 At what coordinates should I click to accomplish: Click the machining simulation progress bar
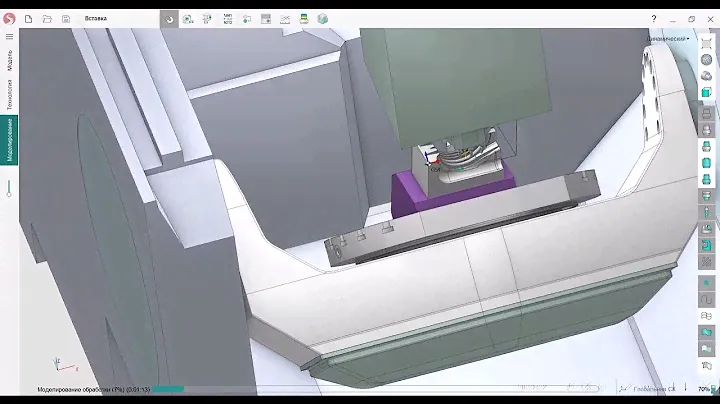click(x=168, y=388)
